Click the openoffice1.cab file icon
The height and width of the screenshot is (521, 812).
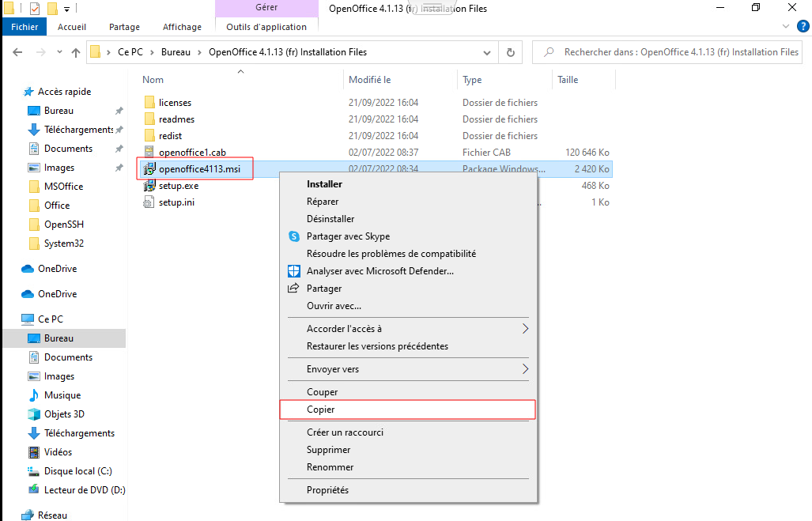coord(149,153)
